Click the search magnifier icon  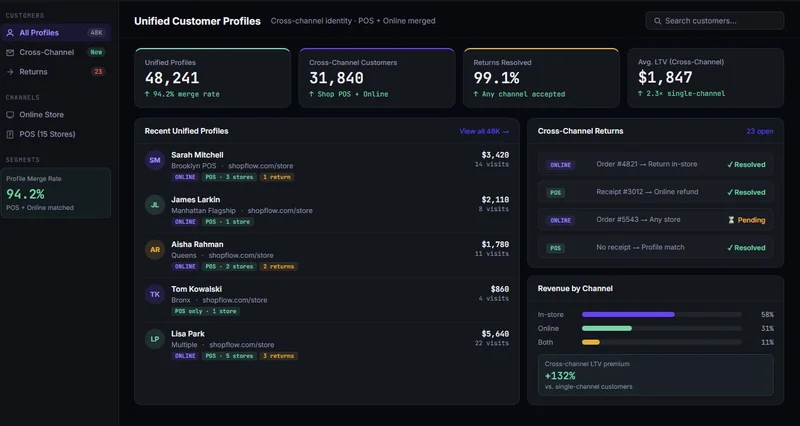pos(658,21)
